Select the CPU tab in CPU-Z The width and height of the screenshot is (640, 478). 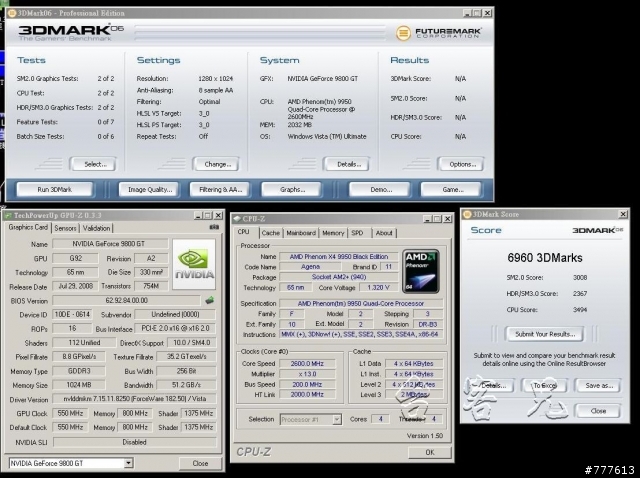[x=244, y=232]
